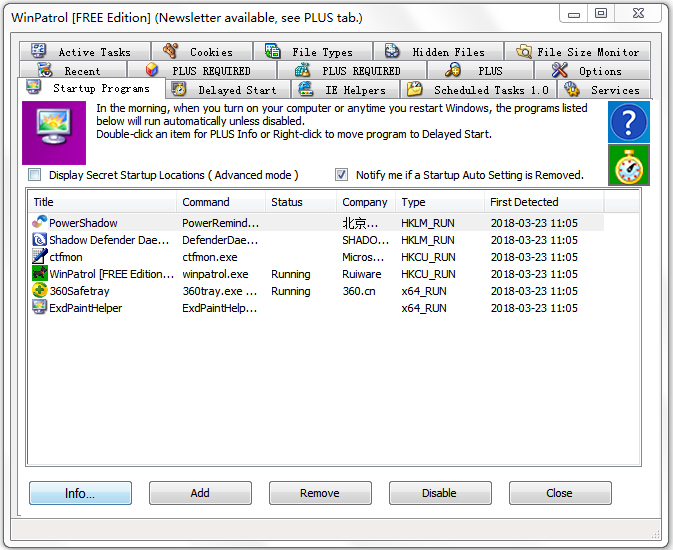This screenshot has width=673, height=550.
Task: Click the Close button
Action: [x=560, y=493]
